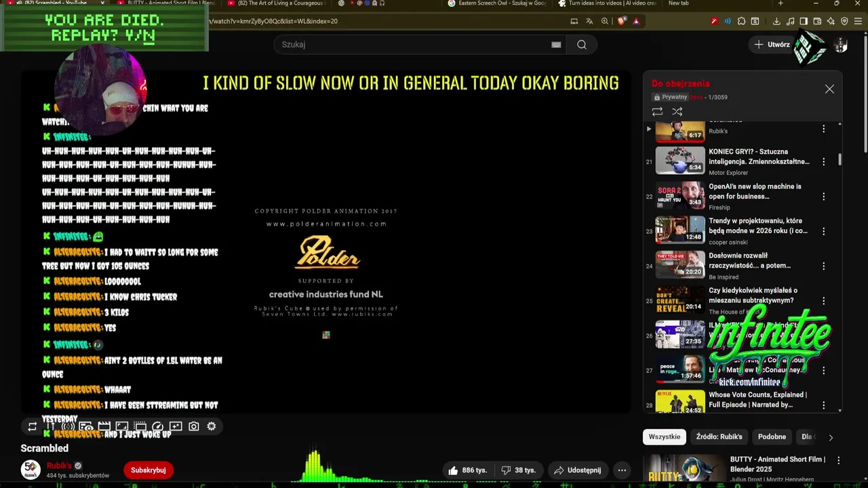
Task: Open options menu for BUTTY suggested video
Action: (839, 460)
